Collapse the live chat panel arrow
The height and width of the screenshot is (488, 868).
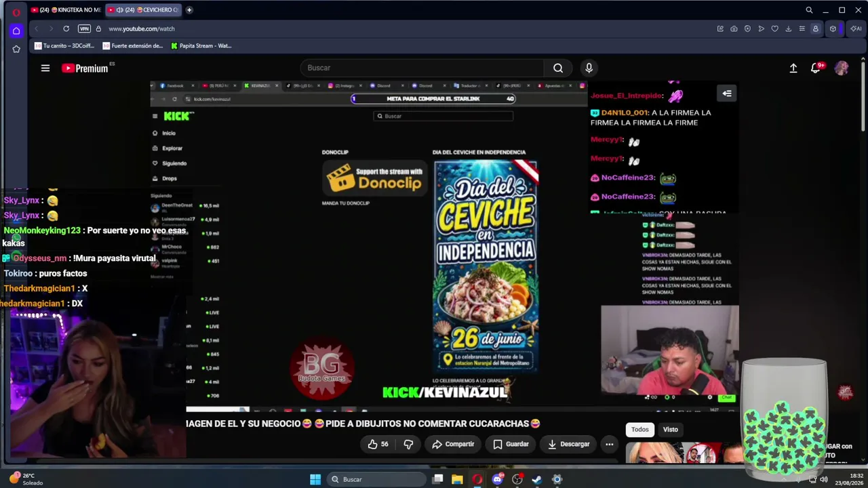[727, 94]
